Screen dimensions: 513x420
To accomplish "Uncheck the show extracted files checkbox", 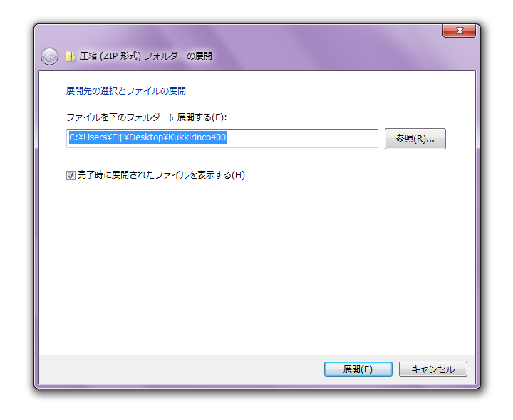I will (x=71, y=176).
